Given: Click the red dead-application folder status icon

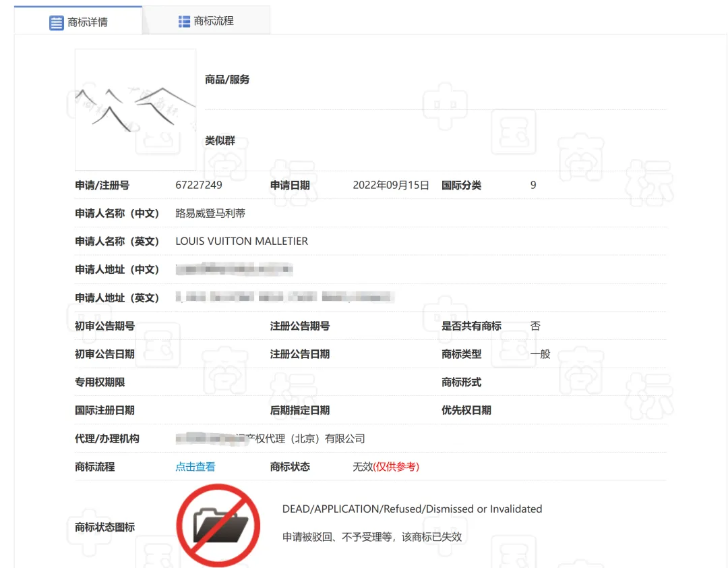Looking at the screenshot, I should (x=218, y=526).
